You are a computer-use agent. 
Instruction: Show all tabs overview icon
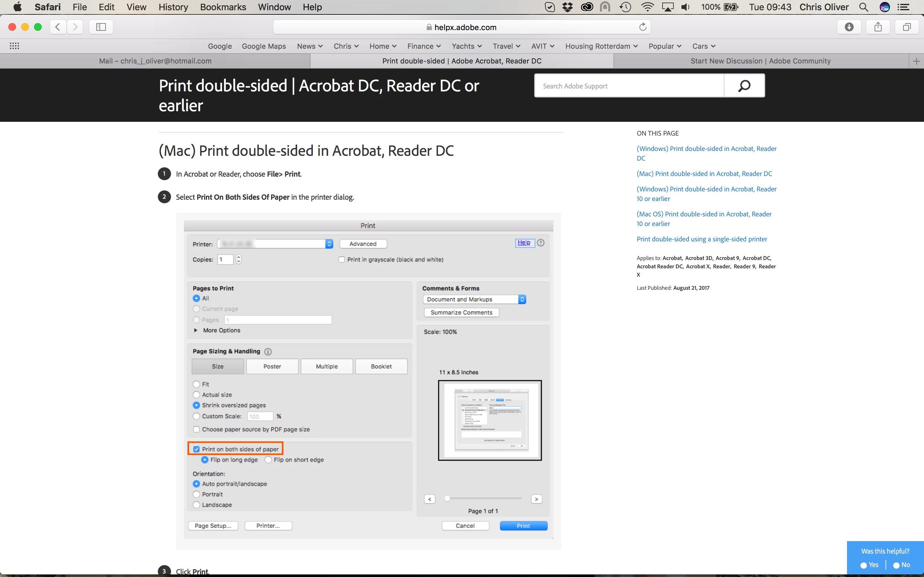[906, 27]
